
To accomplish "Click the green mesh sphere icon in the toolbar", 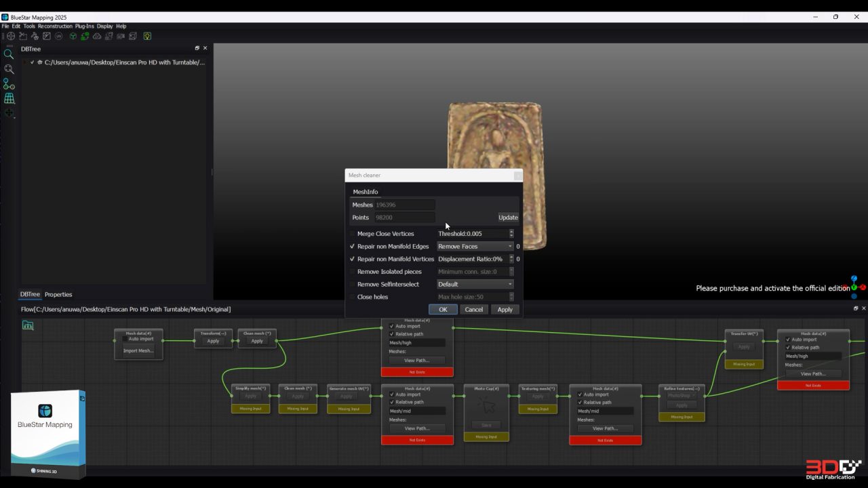I will (73, 36).
